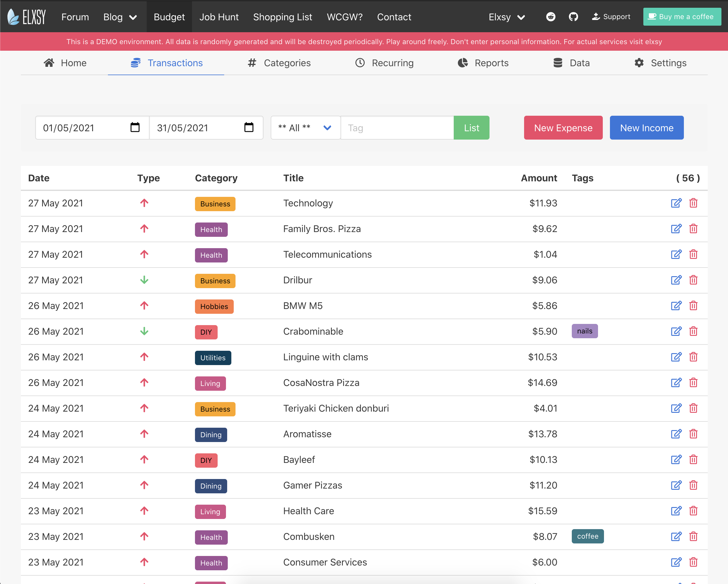728x584 pixels.
Task: Click the Elxsy logo
Action: (x=27, y=16)
